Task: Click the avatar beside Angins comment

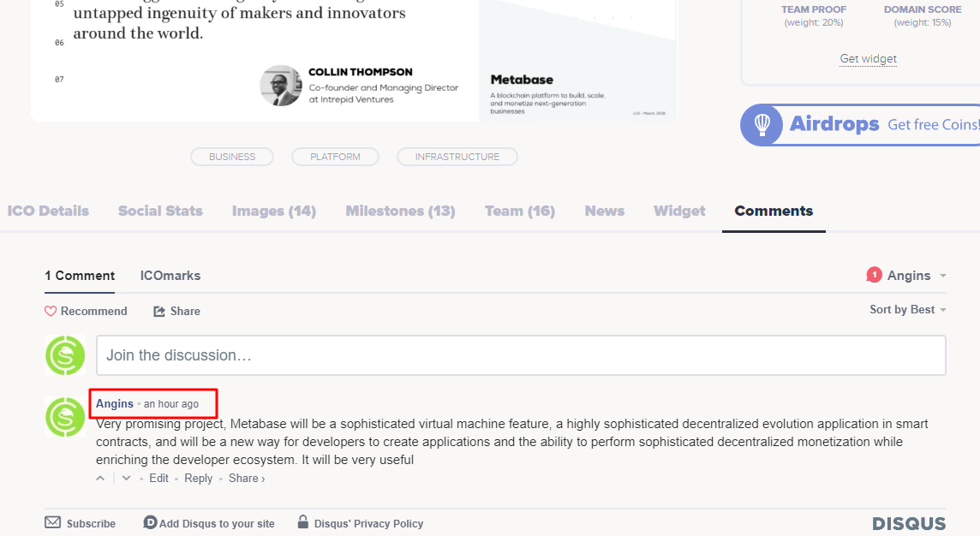Action: tap(65, 417)
